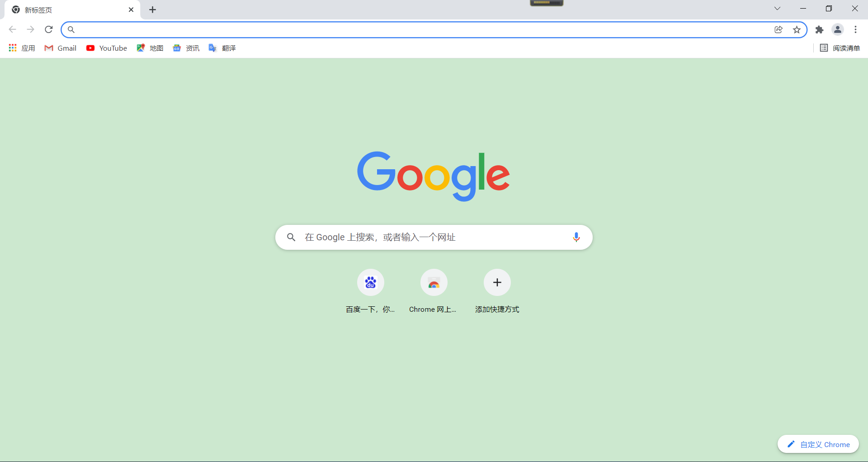
Task: Open the 百度一下 shortcut
Action: pos(371,291)
